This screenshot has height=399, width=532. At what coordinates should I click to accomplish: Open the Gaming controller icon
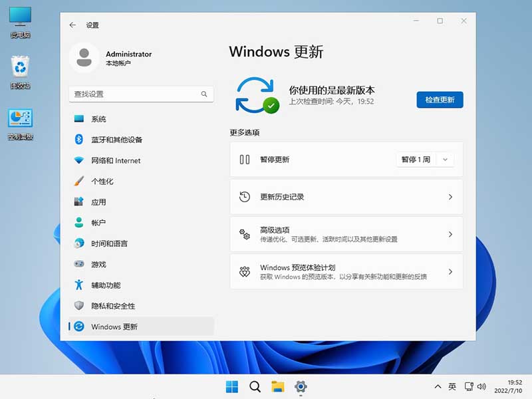pos(79,264)
